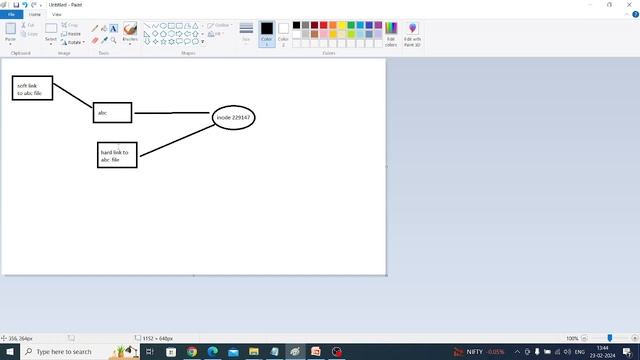Click the Undo icon in title bar
The height and width of the screenshot is (360, 640).
pos(24,5)
